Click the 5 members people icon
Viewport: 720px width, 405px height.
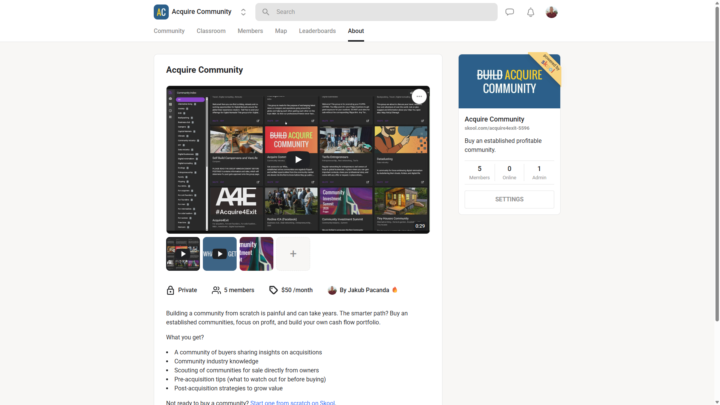click(x=216, y=290)
